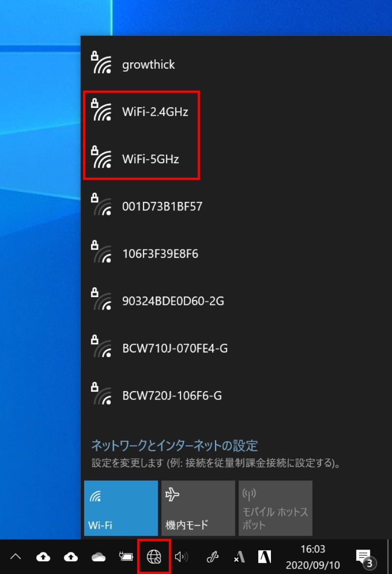Click the signal icon beside BCW720J-106F6-G

point(101,394)
